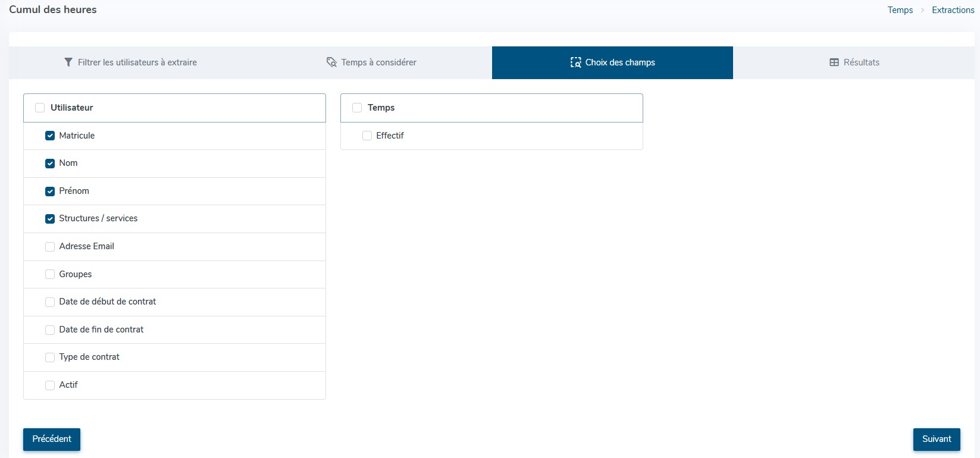Deselect the Nom field checkbox
980x458 pixels.
coord(50,164)
